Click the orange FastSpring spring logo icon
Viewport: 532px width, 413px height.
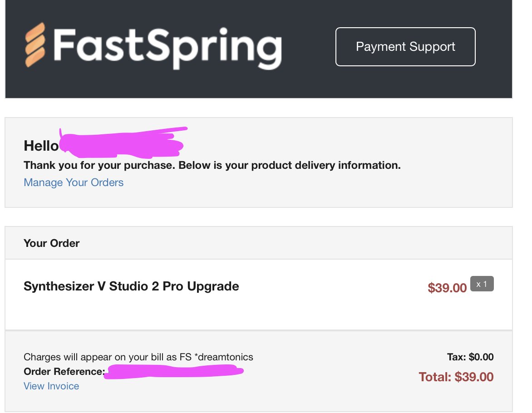point(35,45)
